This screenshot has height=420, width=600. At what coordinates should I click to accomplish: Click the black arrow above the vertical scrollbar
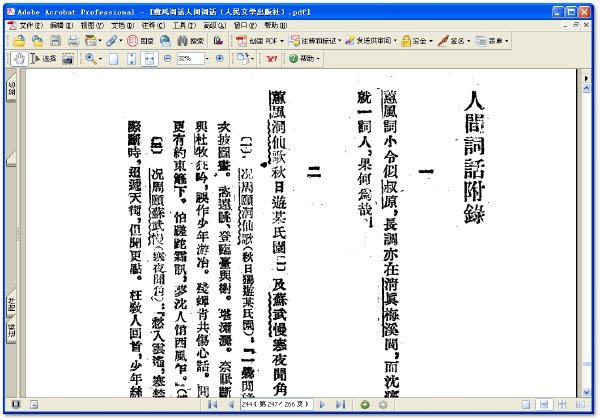(x=586, y=78)
